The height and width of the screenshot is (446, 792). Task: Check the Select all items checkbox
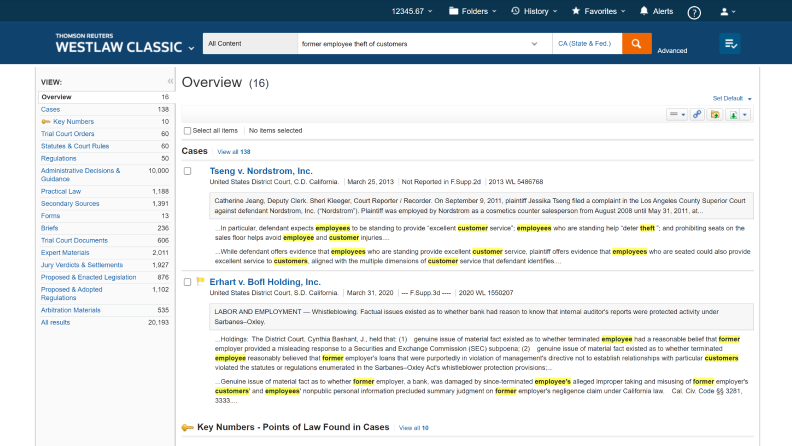pyautogui.click(x=188, y=130)
